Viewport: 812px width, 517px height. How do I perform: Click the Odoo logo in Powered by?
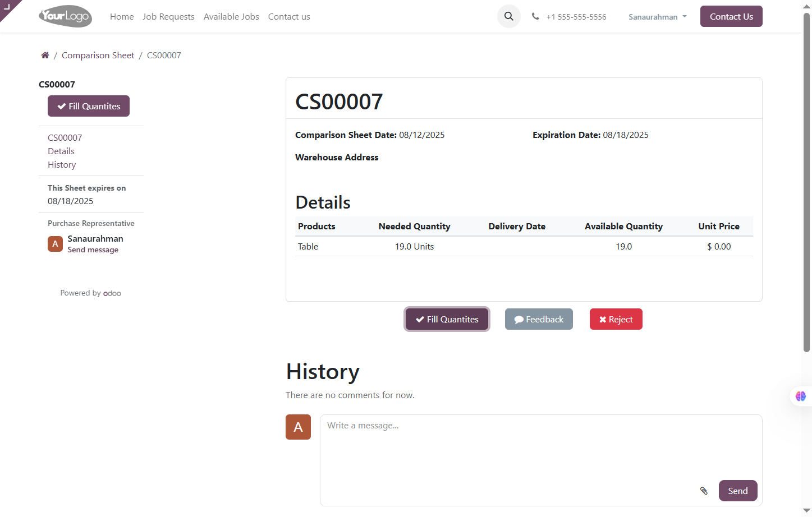tap(112, 293)
